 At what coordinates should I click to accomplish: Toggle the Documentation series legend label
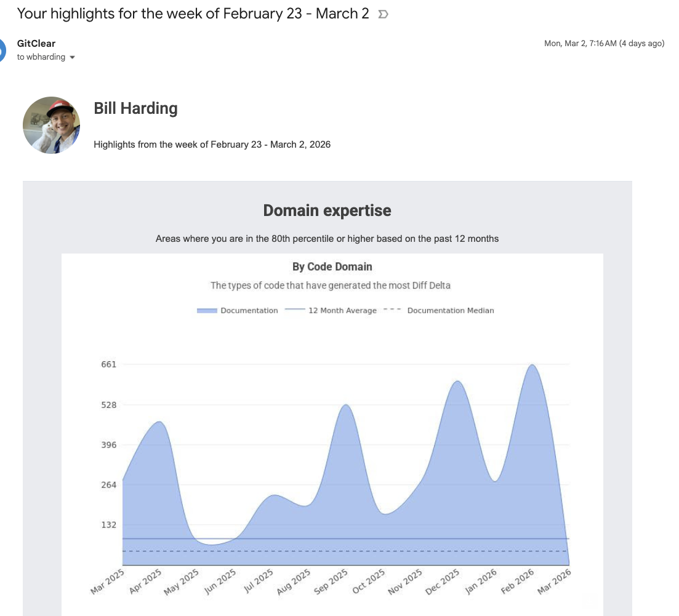(249, 310)
